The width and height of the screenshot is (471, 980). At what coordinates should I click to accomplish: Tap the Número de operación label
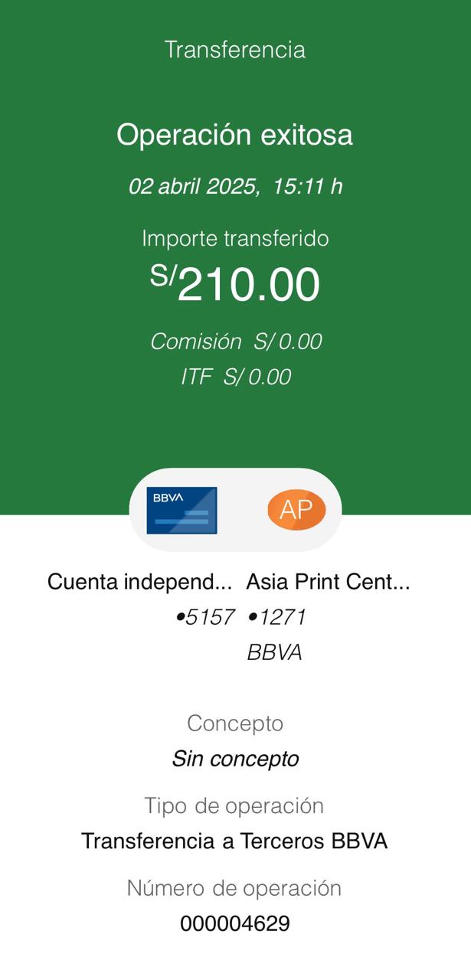coord(235,888)
